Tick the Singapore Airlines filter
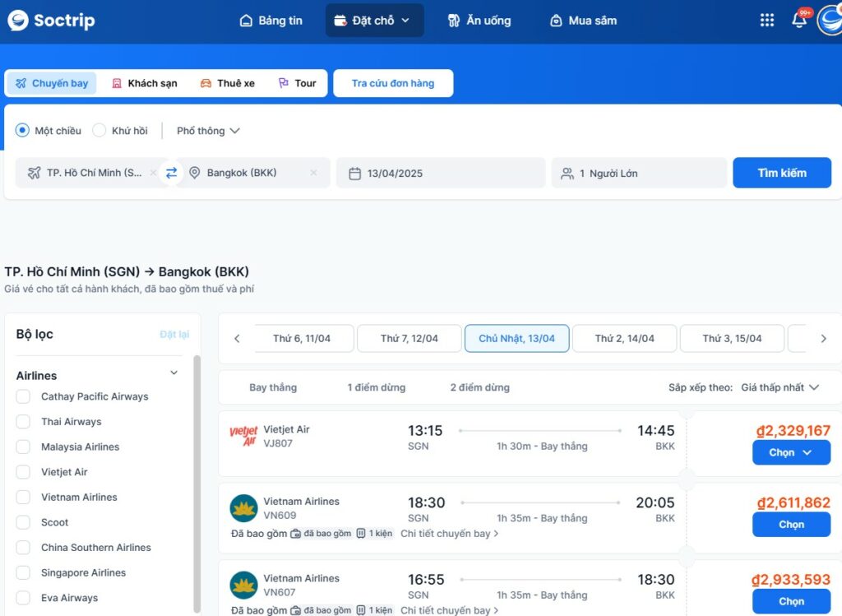 [23, 573]
